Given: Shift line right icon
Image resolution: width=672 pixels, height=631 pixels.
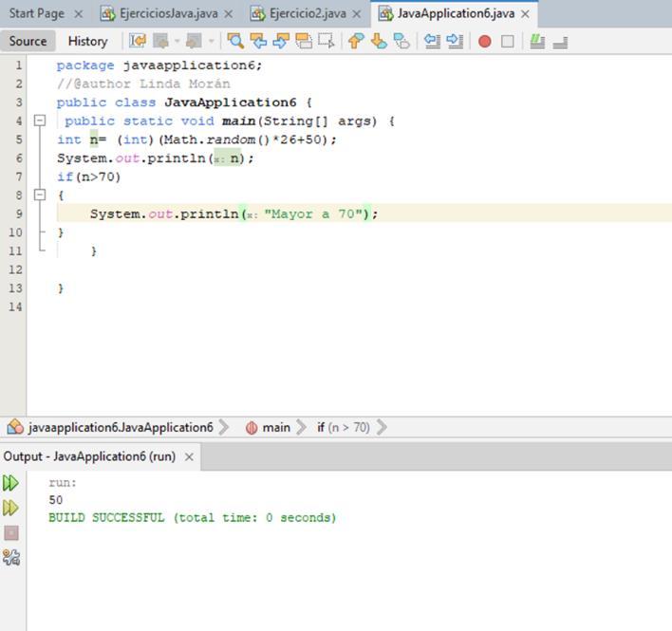Looking at the screenshot, I should tap(455, 41).
